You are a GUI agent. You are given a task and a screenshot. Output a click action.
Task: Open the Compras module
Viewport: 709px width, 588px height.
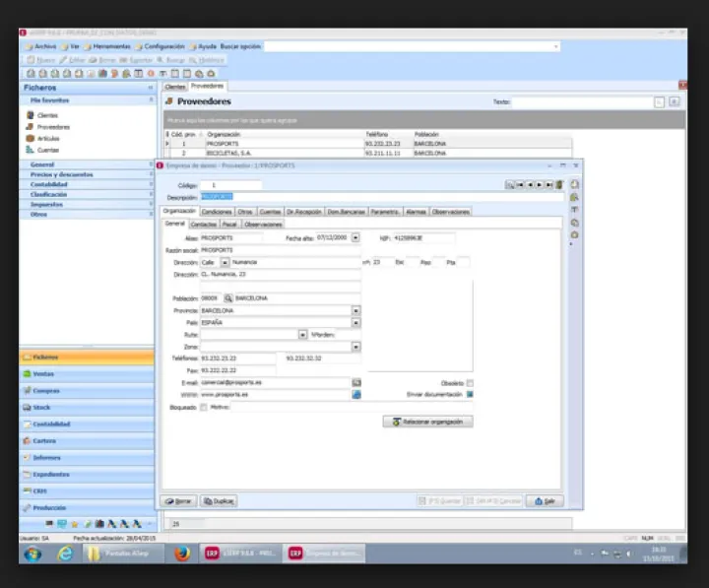[x=87, y=391]
